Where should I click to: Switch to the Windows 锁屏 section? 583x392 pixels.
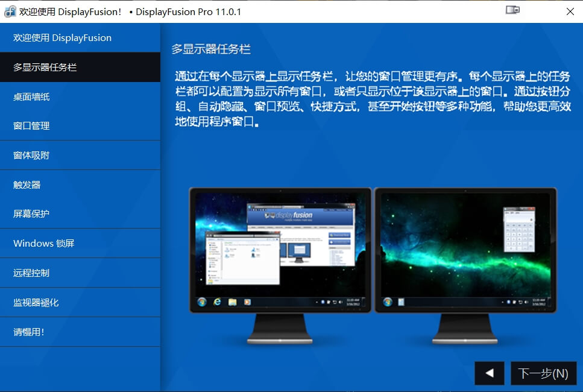(x=80, y=243)
